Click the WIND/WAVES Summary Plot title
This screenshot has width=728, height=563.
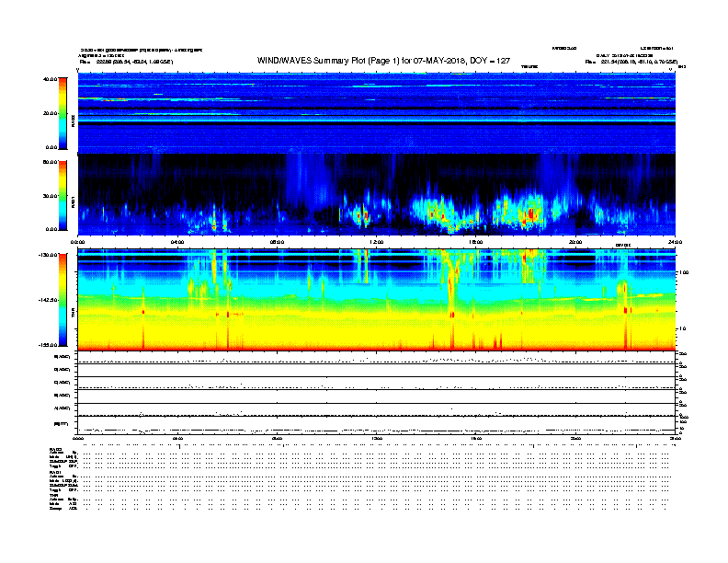click(x=383, y=61)
